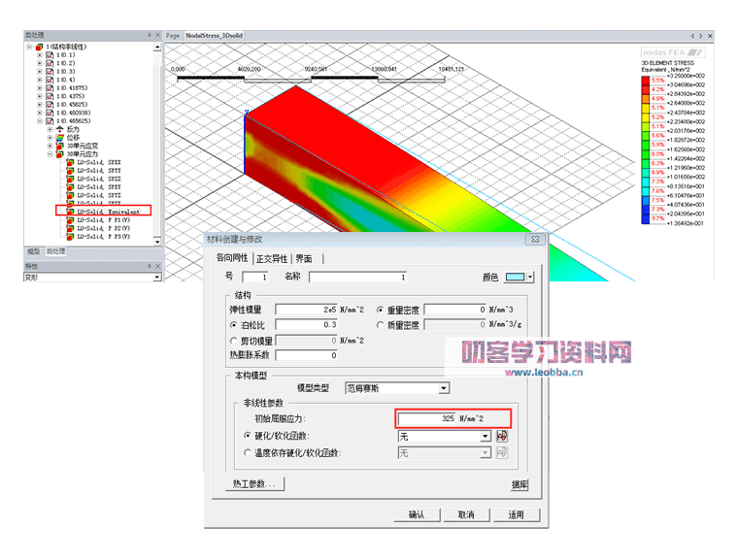Image resolution: width=738 pixels, height=560 pixels.
Task: Click the LO-Solid, P3(V) result icon
Action: pos(70,236)
